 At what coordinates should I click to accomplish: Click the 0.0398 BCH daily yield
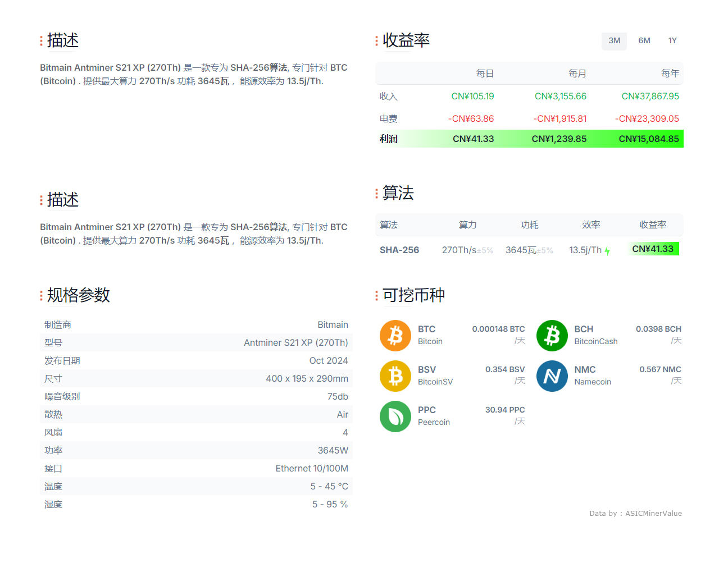tap(658, 329)
